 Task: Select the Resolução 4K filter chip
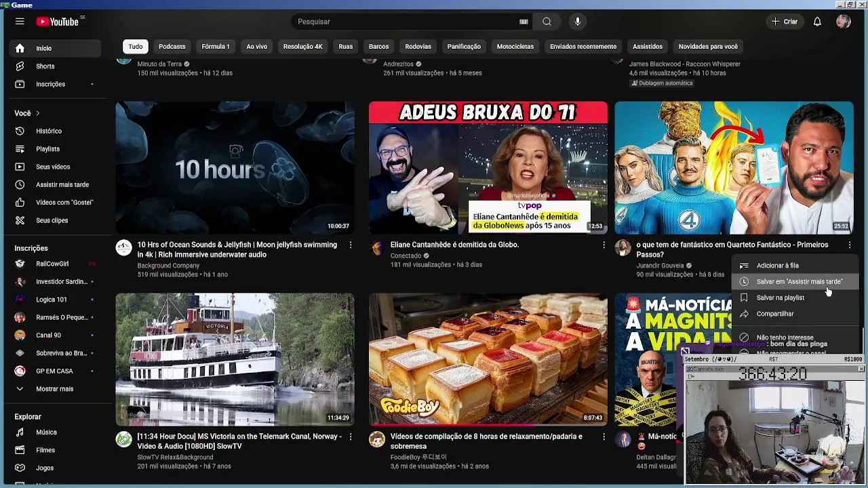pyautogui.click(x=302, y=47)
